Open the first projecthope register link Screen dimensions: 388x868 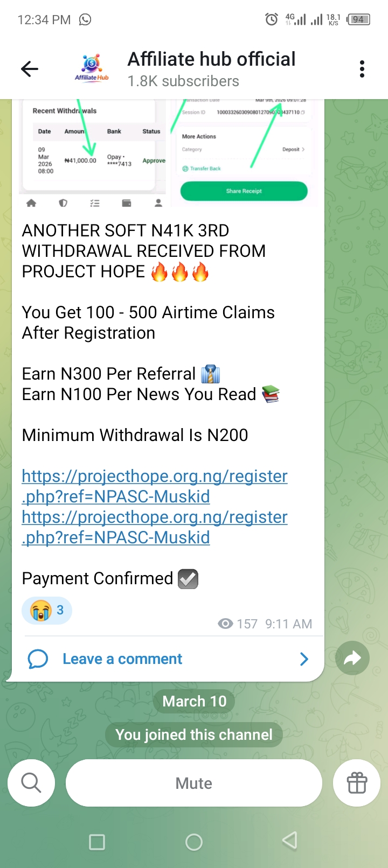[155, 486]
